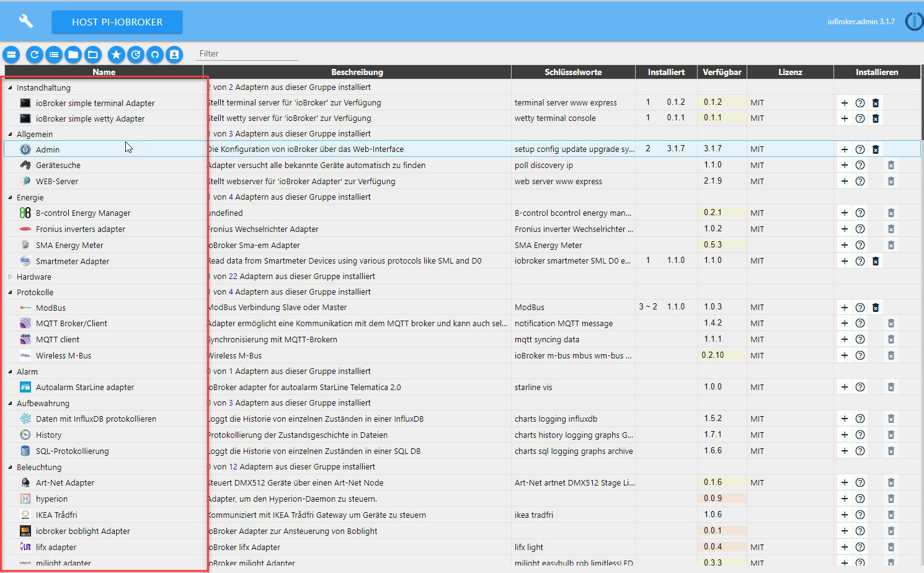The height and width of the screenshot is (573, 924).
Task: Delete the Smartmeter Adapter
Action: coord(876,261)
